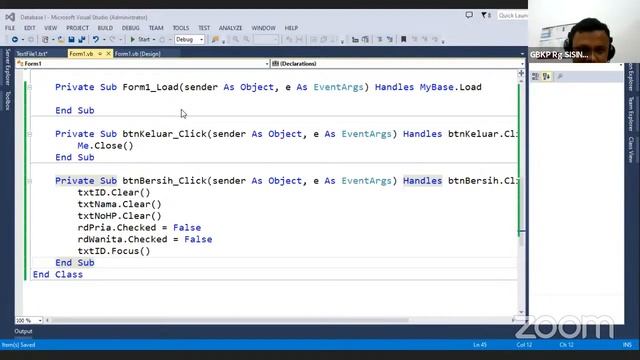Open the feedback speech bubble icon
The width and height of the screenshot is (640, 360).
tap(469, 15)
